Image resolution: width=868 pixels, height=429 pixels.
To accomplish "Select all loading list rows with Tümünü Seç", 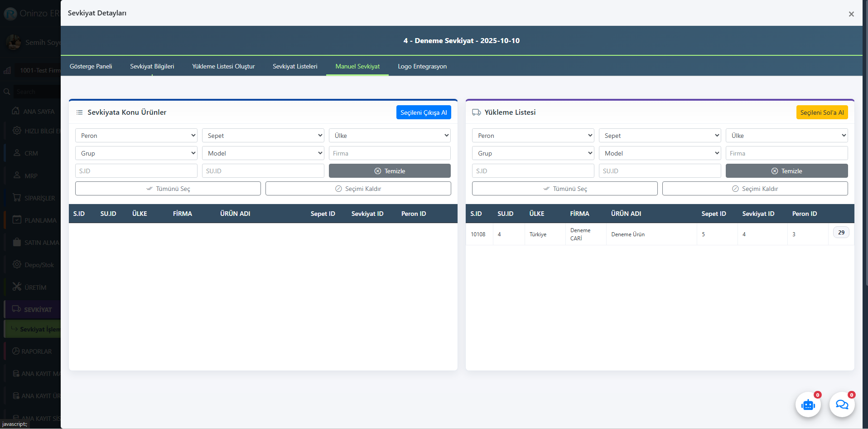I will point(564,189).
